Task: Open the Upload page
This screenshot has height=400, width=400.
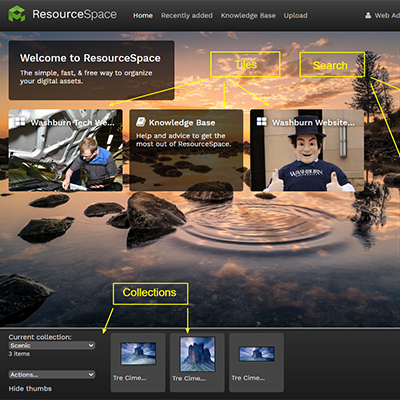Action: tap(295, 15)
